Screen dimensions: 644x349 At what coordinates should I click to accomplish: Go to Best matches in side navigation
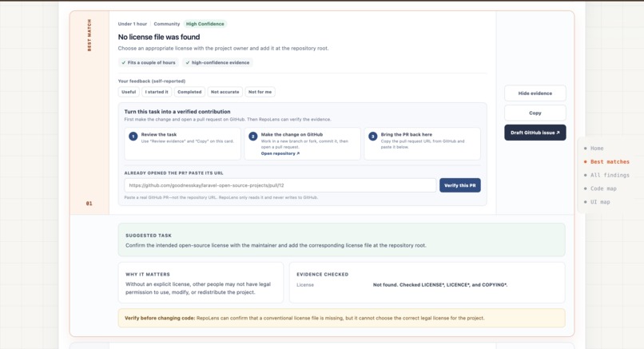tap(610, 162)
